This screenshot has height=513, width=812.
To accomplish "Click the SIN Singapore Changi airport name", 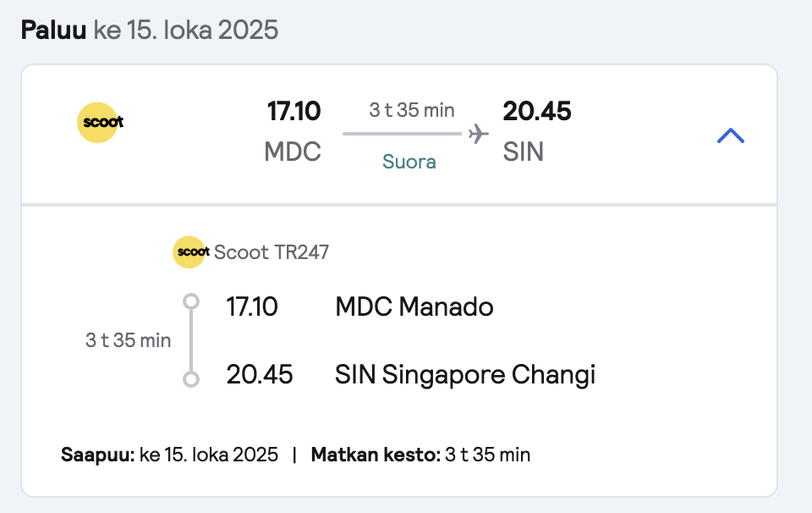I will click(465, 375).
